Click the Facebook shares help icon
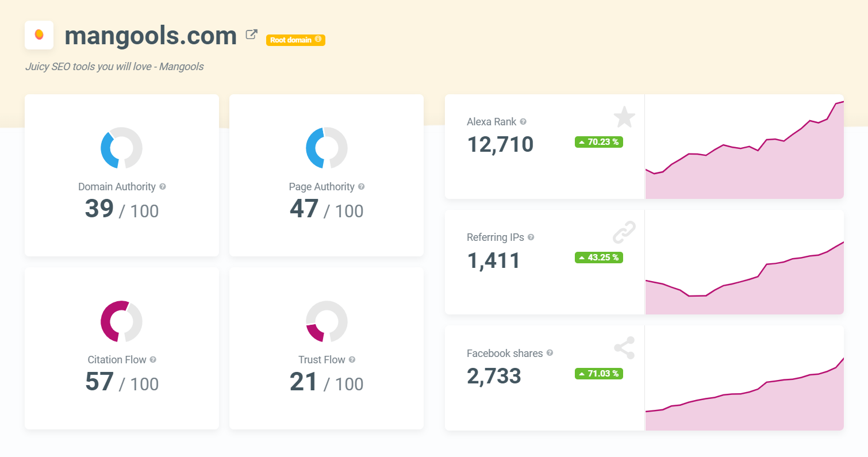 click(550, 353)
